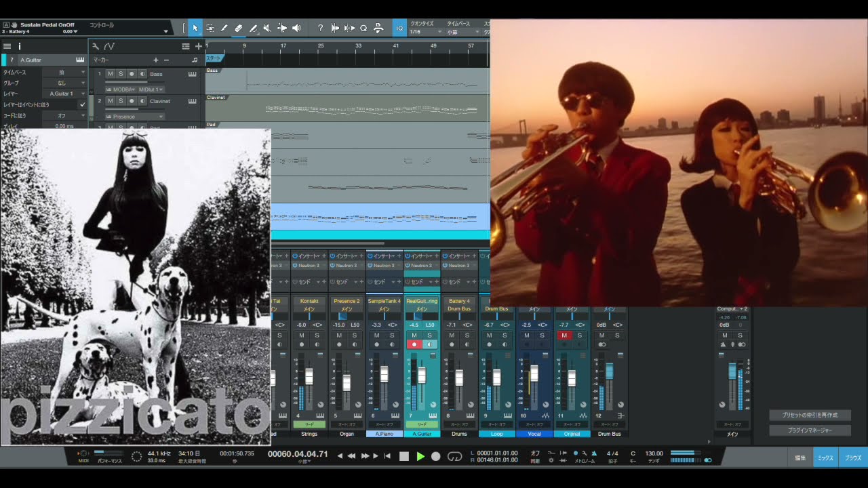Click the transport record button

436,457
